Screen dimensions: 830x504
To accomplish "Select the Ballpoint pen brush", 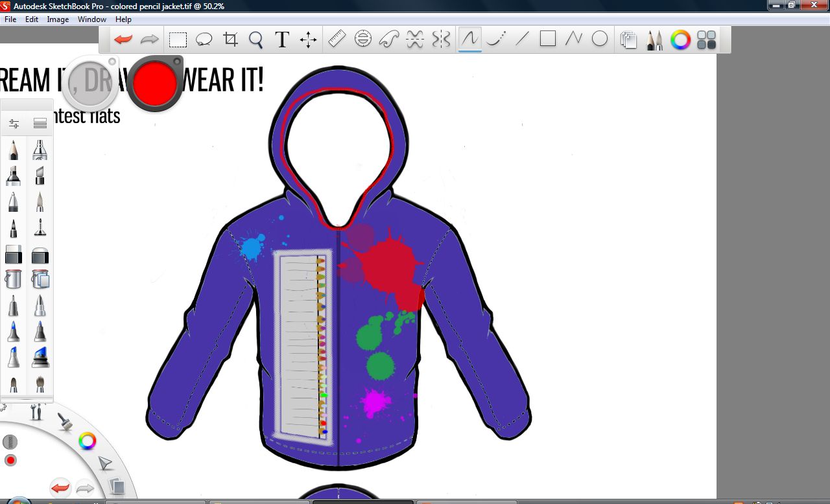I will coord(14,202).
